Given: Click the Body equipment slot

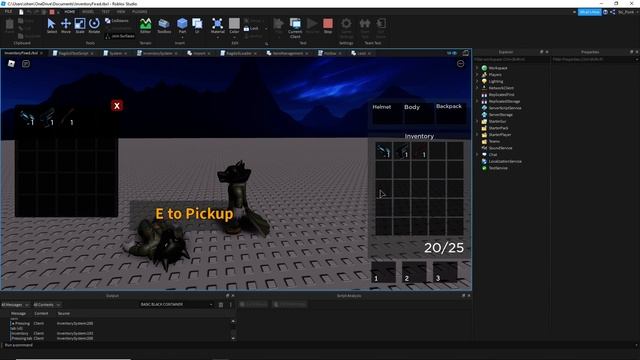Looking at the screenshot, I should (x=419, y=113).
